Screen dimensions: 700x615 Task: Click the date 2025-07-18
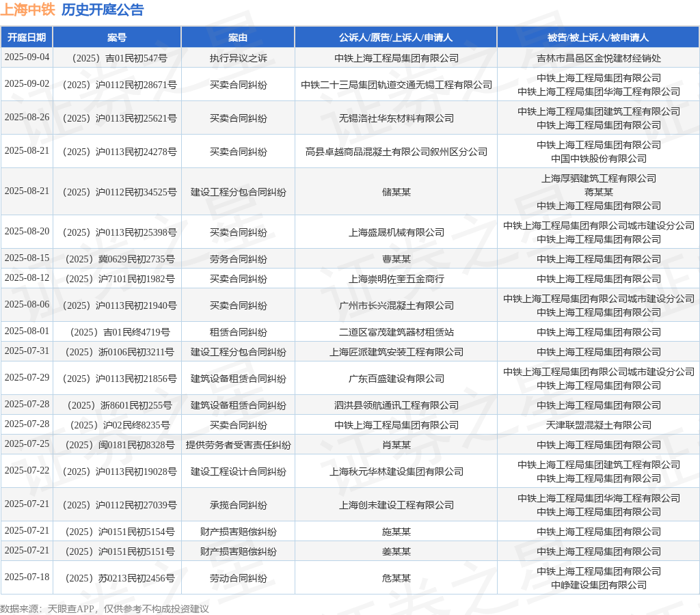27,577
